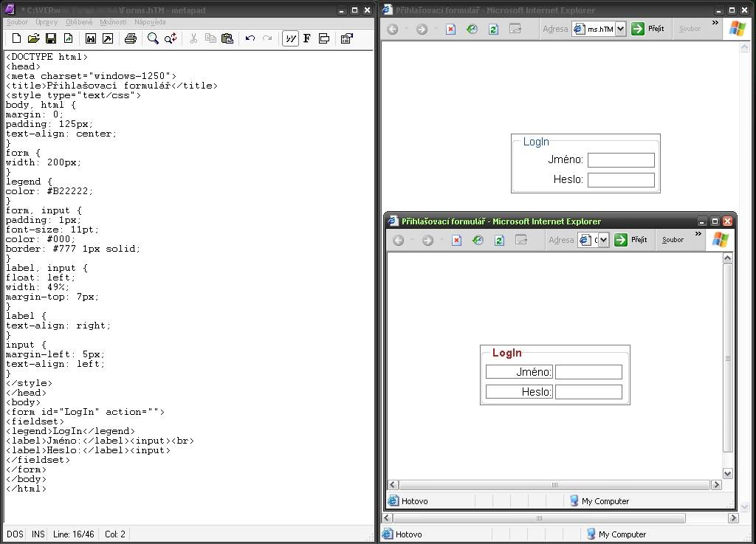Click Hotovo status in front Explorer window
Viewport: 756px width, 544px height.
click(x=415, y=501)
